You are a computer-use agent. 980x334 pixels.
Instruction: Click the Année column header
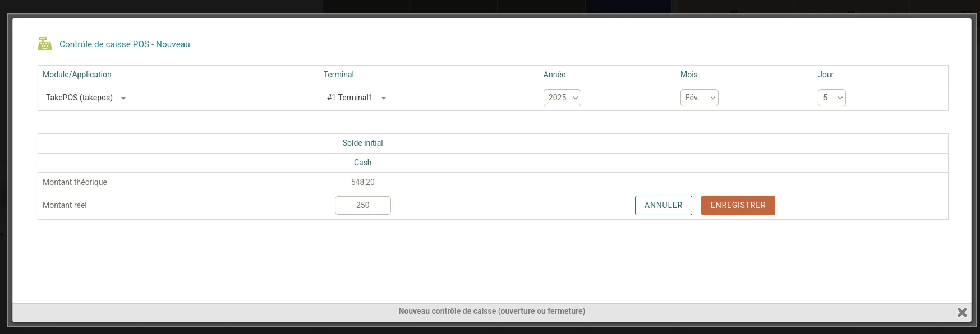click(554, 75)
